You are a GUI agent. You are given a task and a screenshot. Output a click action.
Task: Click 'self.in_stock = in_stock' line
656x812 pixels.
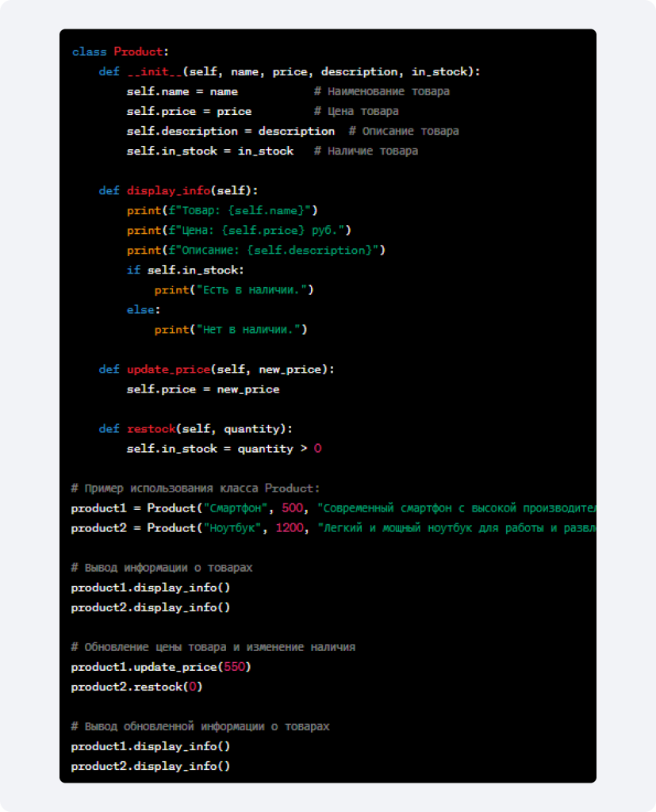[x=210, y=151]
